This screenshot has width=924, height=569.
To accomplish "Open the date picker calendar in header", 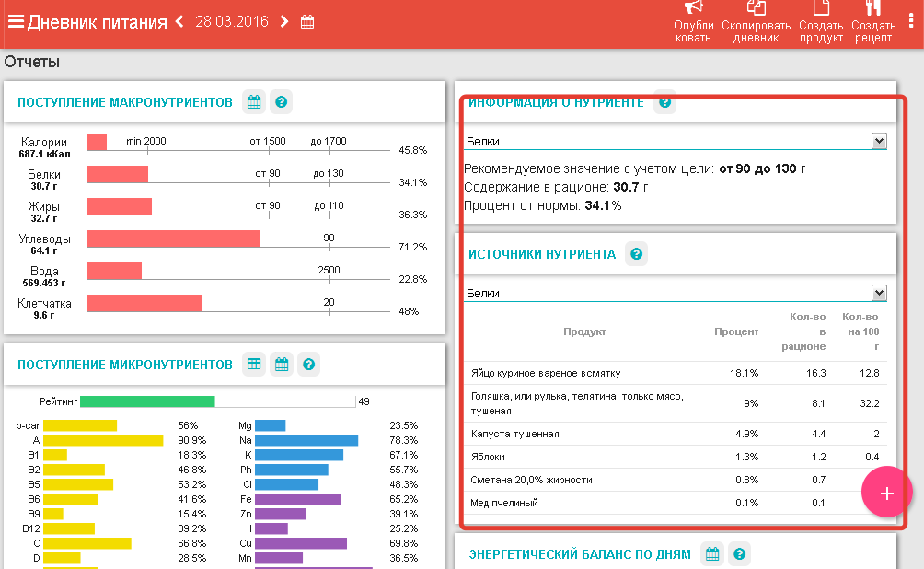I will [x=307, y=22].
